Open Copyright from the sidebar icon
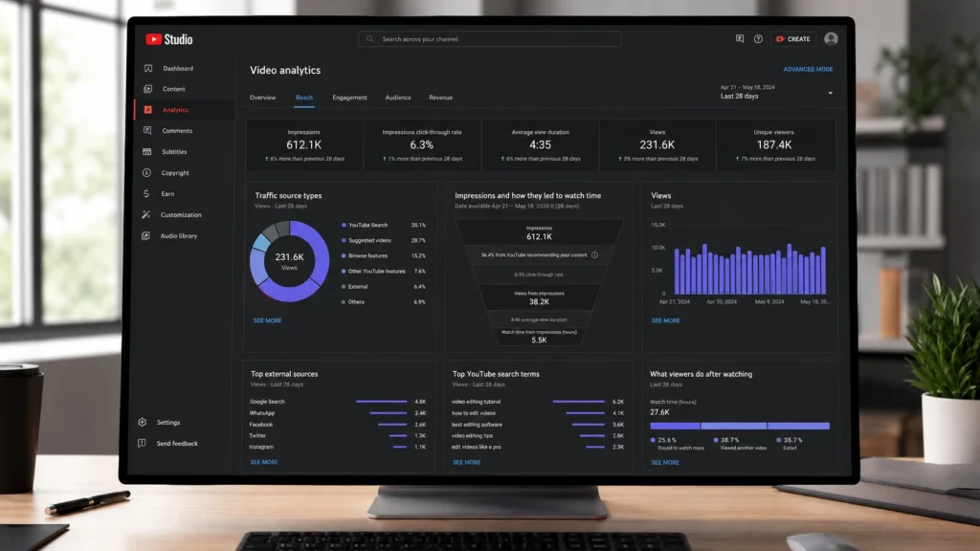The height and width of the screenshot is (551, 980). tap(146, 172)
